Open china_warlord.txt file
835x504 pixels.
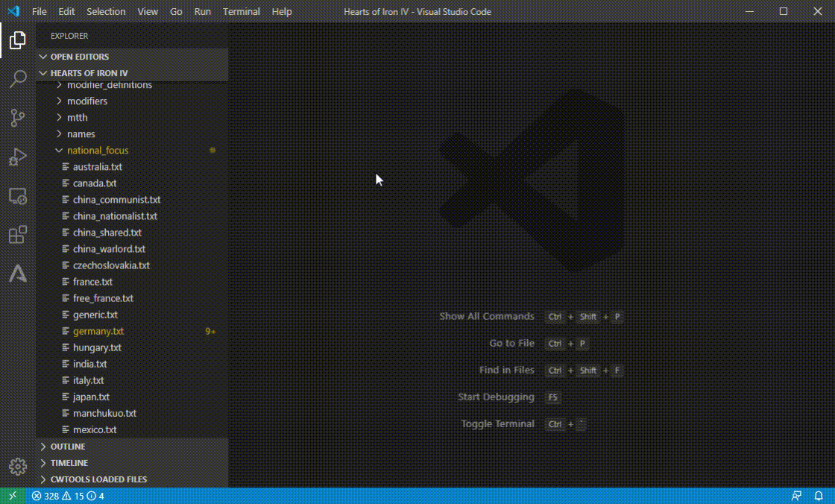[x=132, y=249]
